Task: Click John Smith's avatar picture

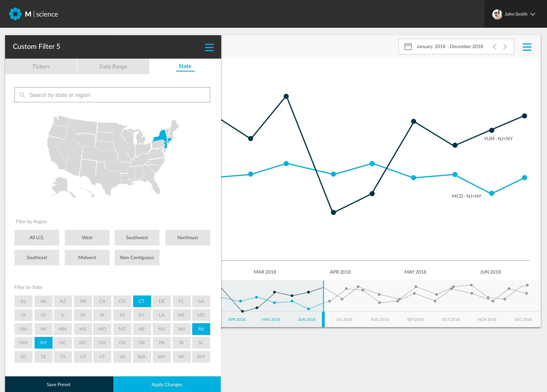Action: [x=497, y=14]
